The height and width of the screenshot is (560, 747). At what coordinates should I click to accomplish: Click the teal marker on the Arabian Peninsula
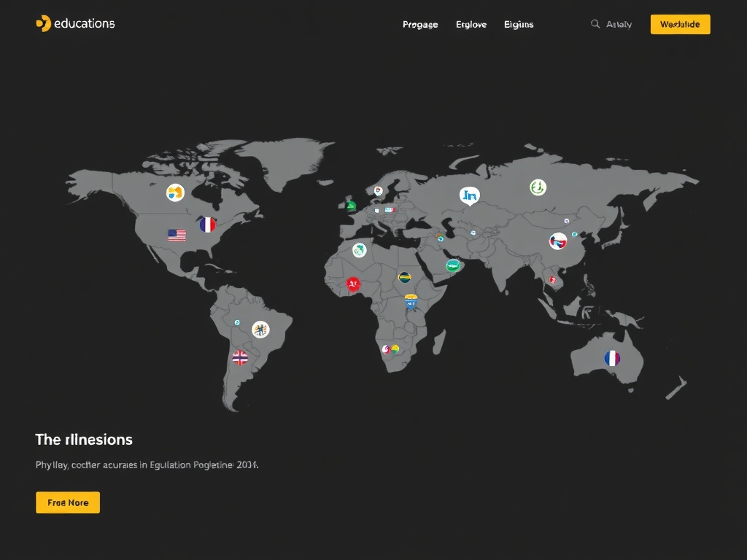click(x=453, y=265)
